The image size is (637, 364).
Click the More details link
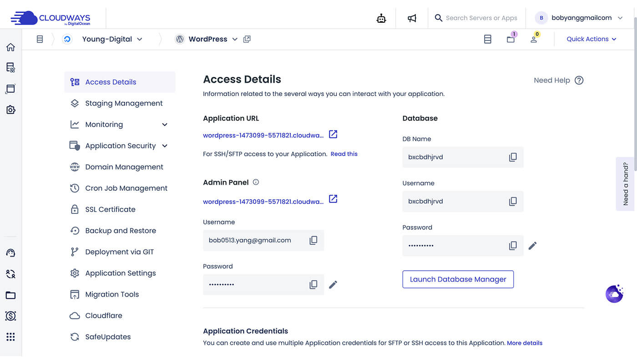click(525, 343)
